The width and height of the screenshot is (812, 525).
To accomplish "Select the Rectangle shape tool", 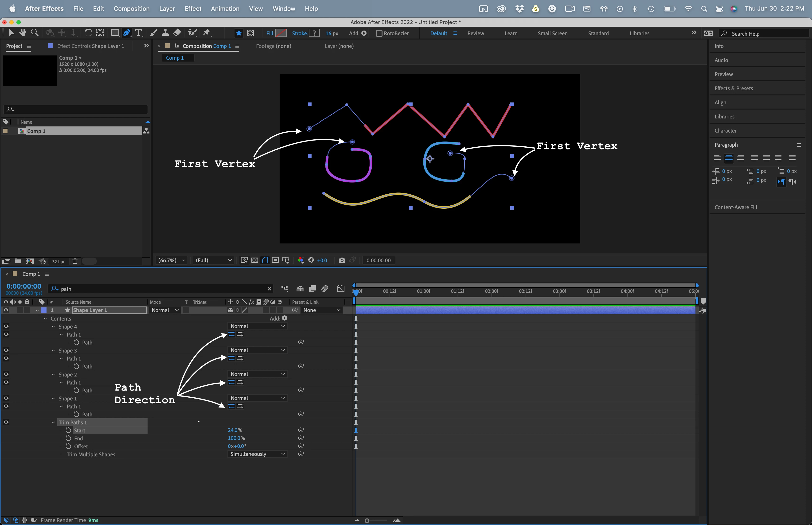I will [115, 33].
